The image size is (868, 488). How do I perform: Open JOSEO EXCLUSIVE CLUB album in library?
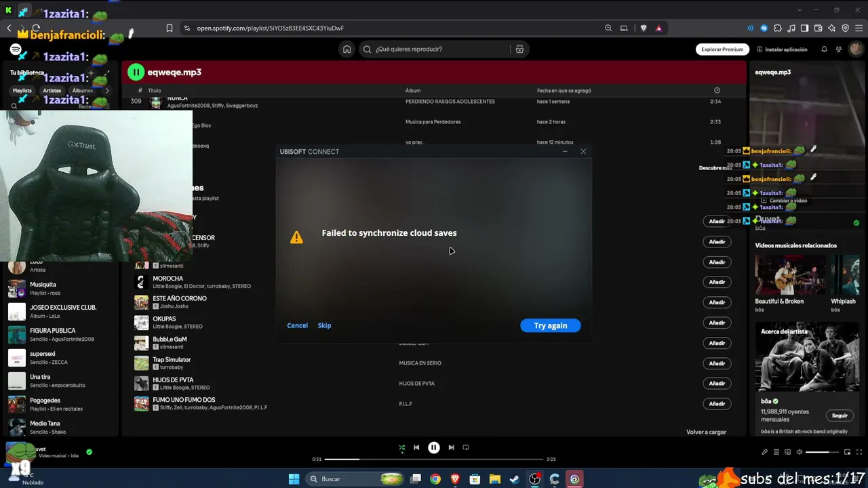click(61, 311)
